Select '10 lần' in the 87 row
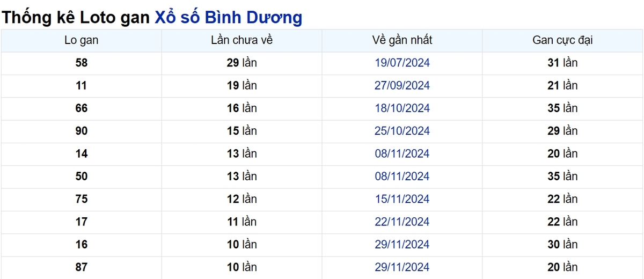This screenshot has height=279, width=644. tap(242, 267)
